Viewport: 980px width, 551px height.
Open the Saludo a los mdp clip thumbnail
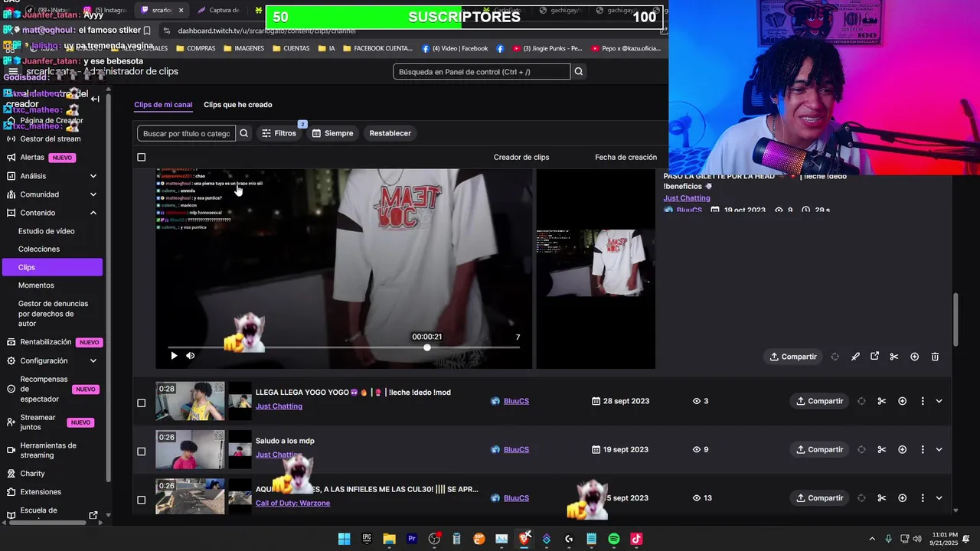point(190,449)
